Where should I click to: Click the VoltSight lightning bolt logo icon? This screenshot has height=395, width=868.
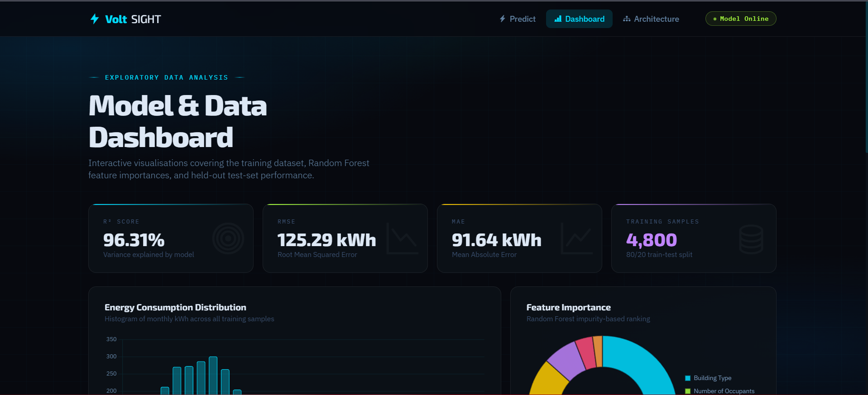[95, 19]
